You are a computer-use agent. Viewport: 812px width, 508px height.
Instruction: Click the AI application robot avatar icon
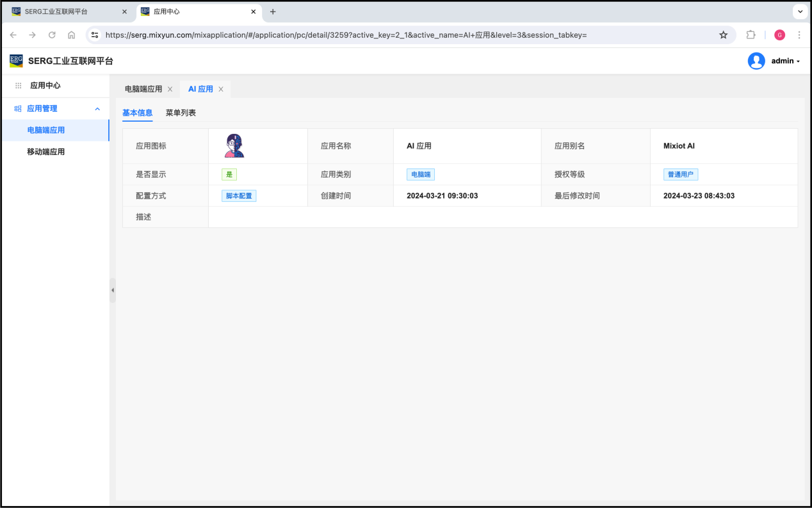234,146
